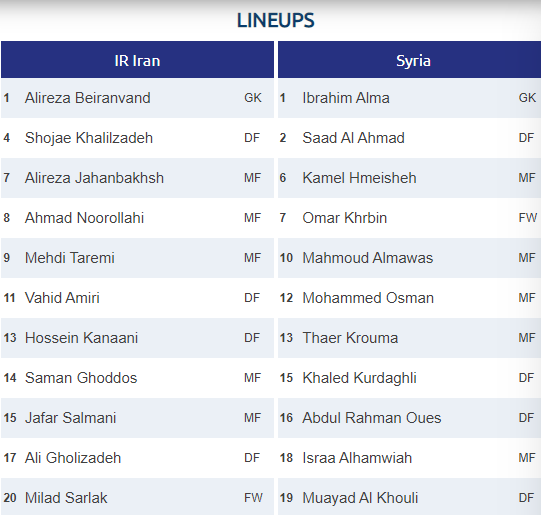Click Israa Alhamwiah player name

[357, 458]
